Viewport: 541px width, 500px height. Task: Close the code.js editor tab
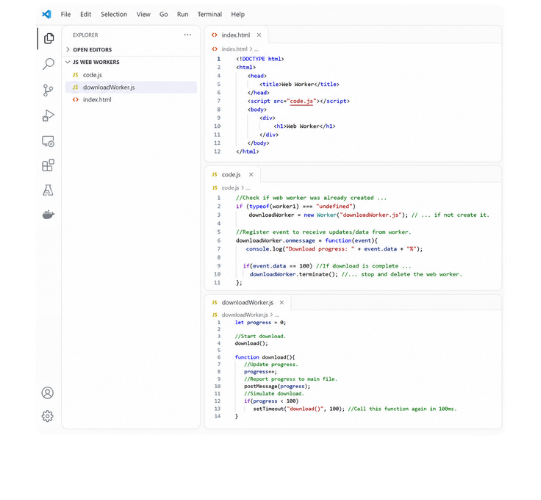(x=251, y=175)
